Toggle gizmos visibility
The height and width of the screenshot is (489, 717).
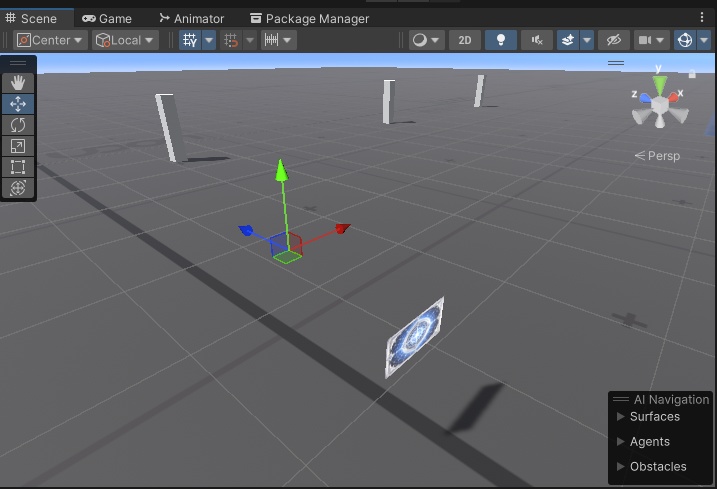pyautogui.click(x=685, y=40)
